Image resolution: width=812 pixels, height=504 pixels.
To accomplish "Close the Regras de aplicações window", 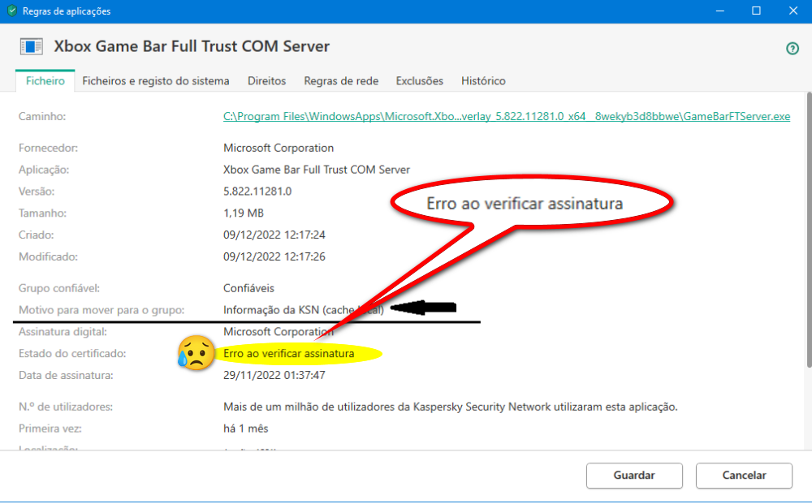I will point(793,11).
